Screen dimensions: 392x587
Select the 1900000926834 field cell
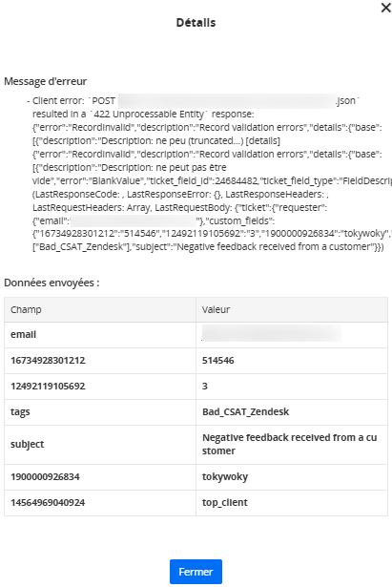(x=100, y=477)
